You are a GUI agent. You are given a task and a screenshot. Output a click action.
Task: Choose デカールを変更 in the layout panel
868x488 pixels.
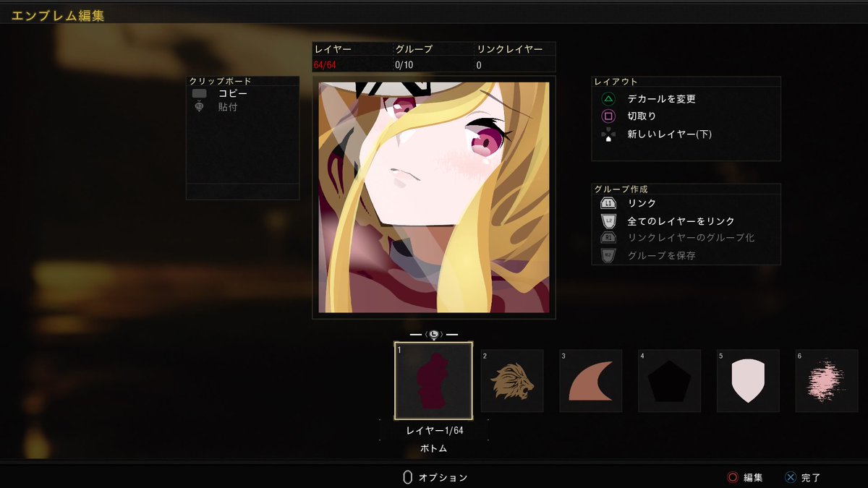662,99
